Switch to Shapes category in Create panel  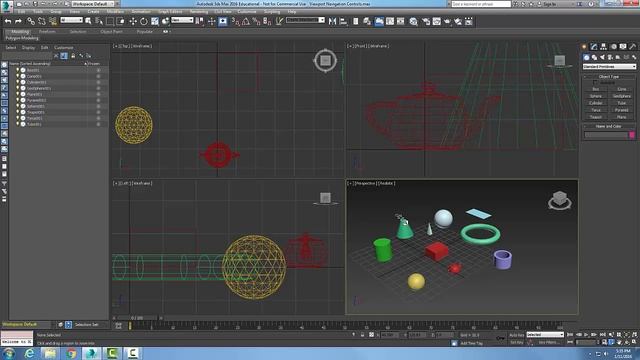[594, 57]
